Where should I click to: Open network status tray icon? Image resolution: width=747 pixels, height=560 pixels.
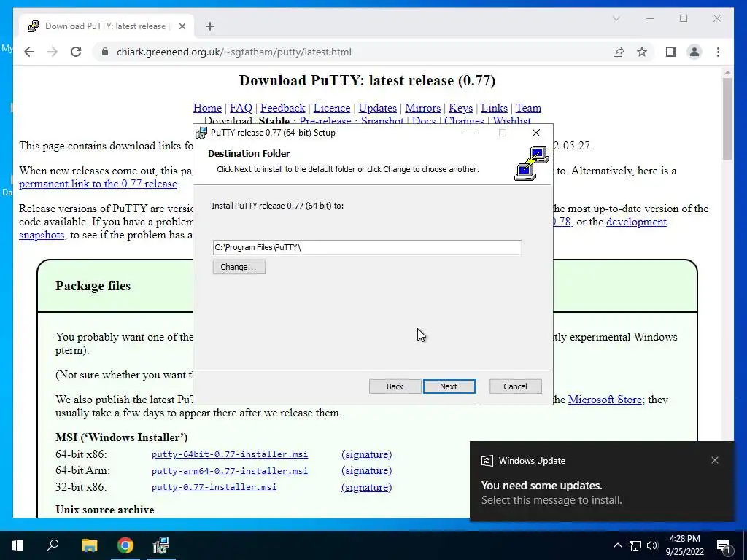pos(635,545)
